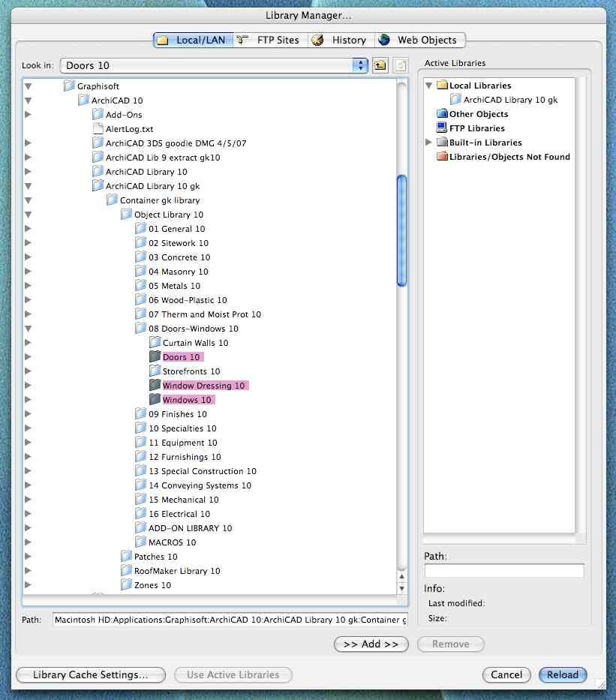This screenshot has width=616, height=700.
Task: Click the FTP Libraries computer icon
Action: pyautogui.click(x=442, y=128)
